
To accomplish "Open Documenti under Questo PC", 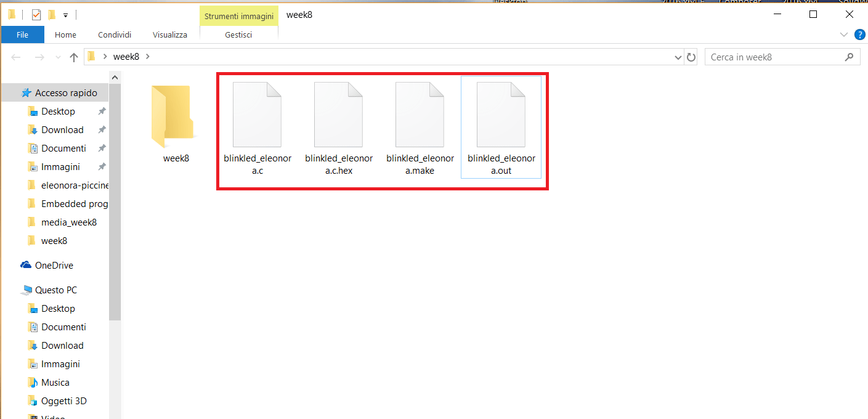I will click(x=63, y=327).
